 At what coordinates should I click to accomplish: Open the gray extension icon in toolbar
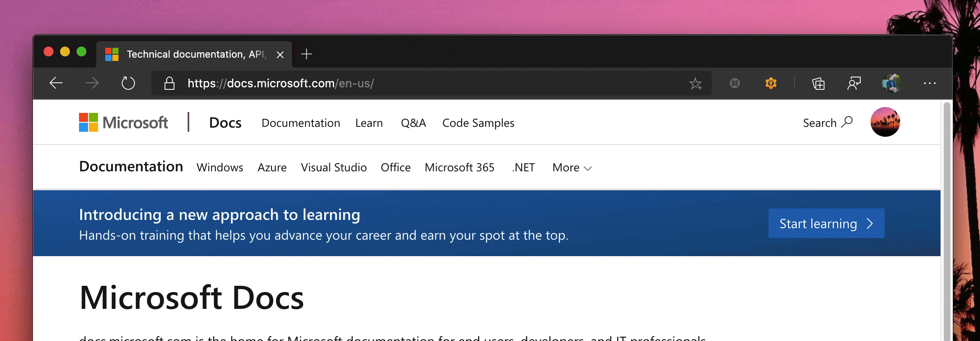pos(735,83)
